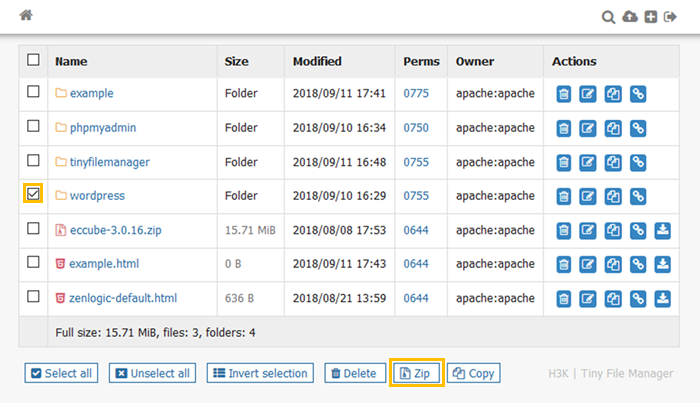Click the logout icon in the top bar
The width and height of the screenshot is (700, 404).
[x=671, y=17]
